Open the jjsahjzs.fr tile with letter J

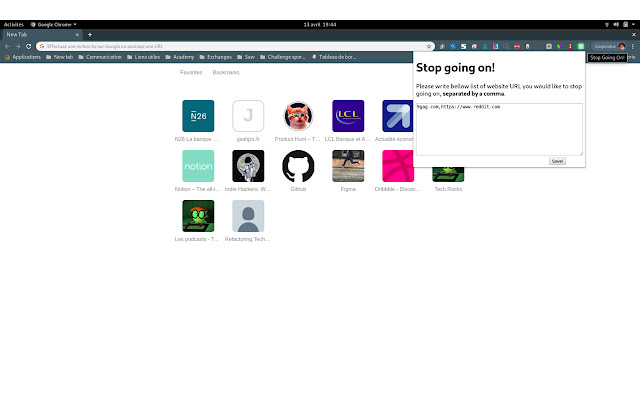coord(248,116)
